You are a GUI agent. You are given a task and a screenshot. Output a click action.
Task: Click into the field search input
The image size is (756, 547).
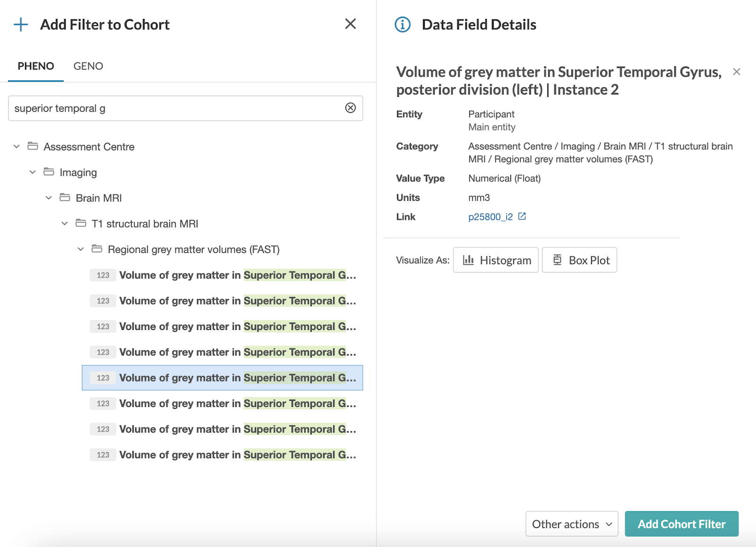[175, 108]
